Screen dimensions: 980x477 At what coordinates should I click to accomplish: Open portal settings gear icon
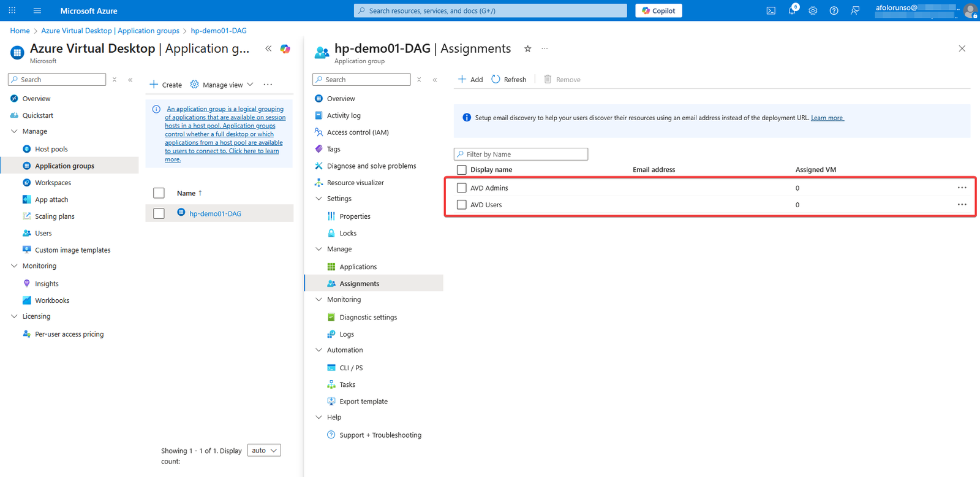[x=813, y=10]
